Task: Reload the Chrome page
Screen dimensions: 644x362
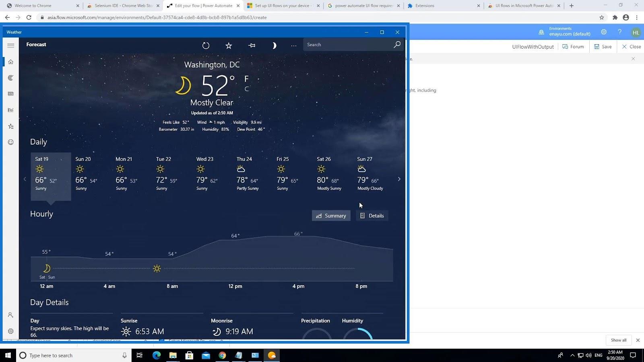Action: point(29,17)
